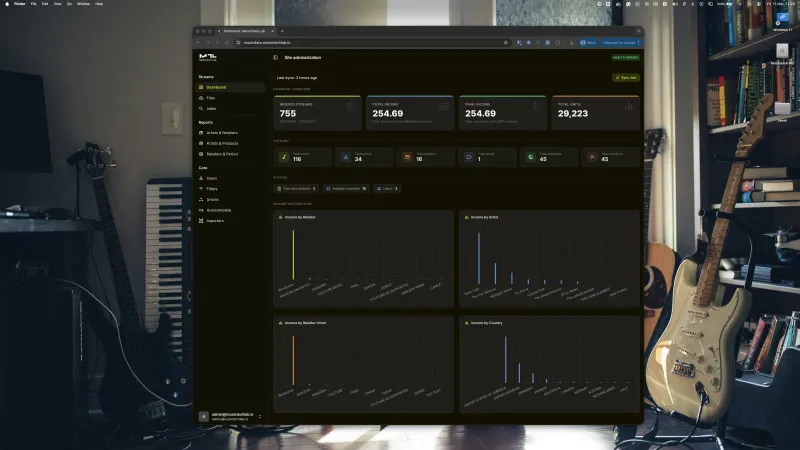Click the orange product icon tile
The height and width of the screenshot is (450, 800).
coord(407,157)
